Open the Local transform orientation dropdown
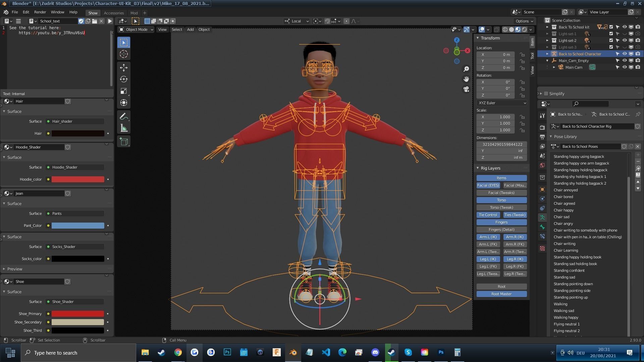This screenshot has height=362, width=644. [297, 21]
